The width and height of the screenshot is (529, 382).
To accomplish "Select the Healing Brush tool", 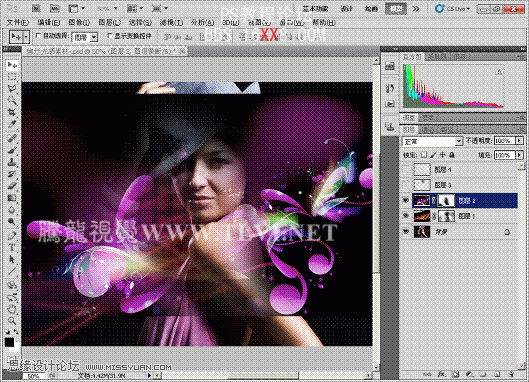I will [12, 138].
